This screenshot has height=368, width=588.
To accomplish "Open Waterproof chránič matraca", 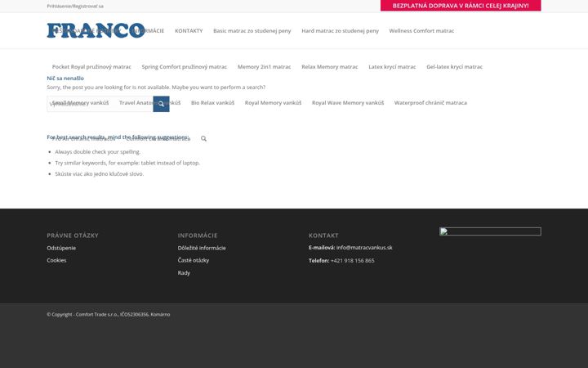I will pos(430,103).
